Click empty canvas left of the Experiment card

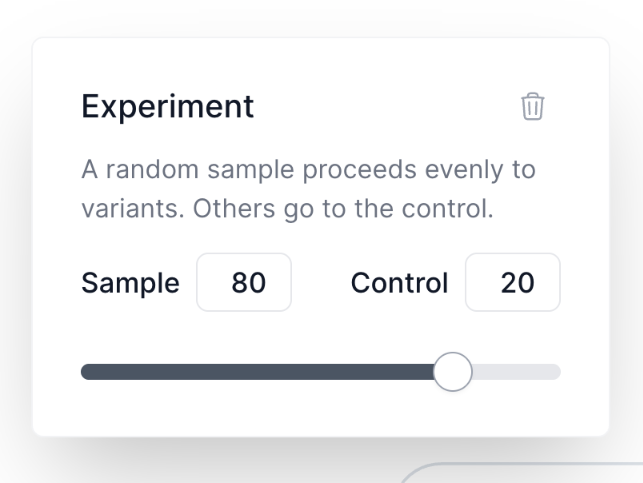(15, 240)
